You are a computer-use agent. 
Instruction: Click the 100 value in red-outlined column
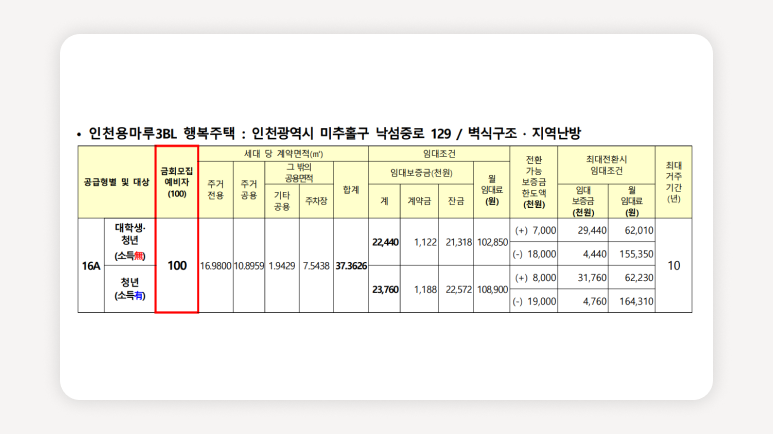[x=177, y=266]
